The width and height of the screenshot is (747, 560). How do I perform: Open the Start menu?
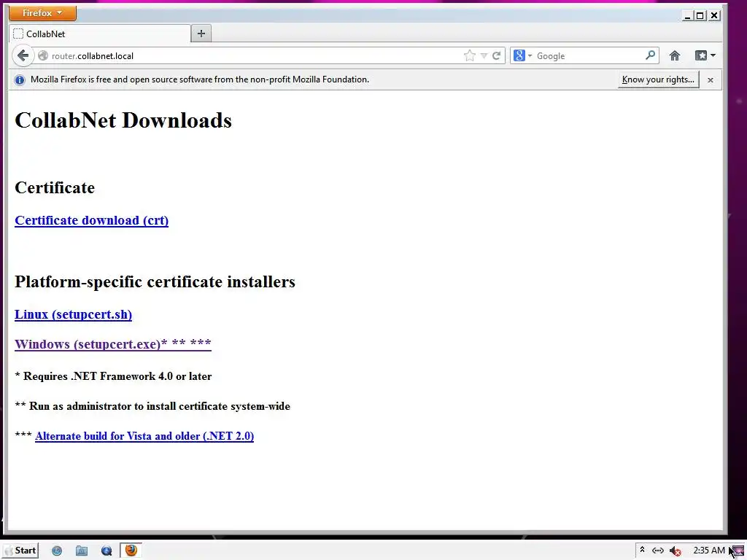click(20, 551)
